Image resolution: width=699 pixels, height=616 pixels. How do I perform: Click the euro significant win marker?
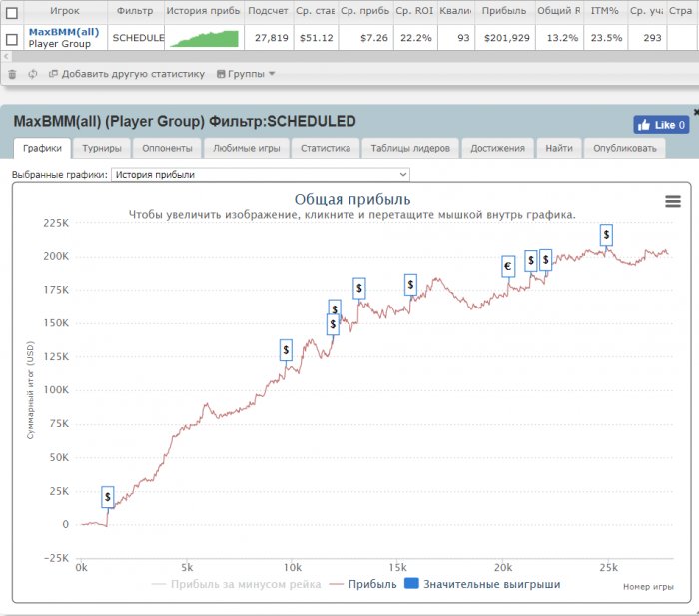point(507,266)
